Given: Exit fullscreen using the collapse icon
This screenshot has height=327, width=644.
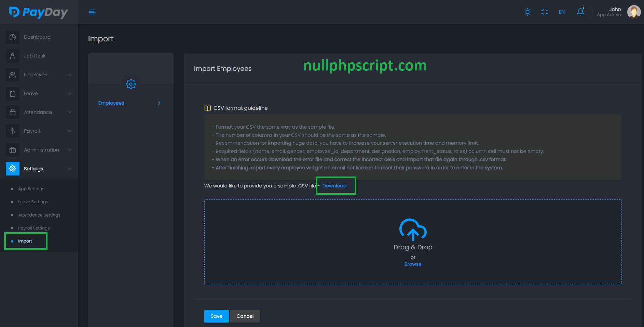Looking at the screenshot, I should point(544,12).
